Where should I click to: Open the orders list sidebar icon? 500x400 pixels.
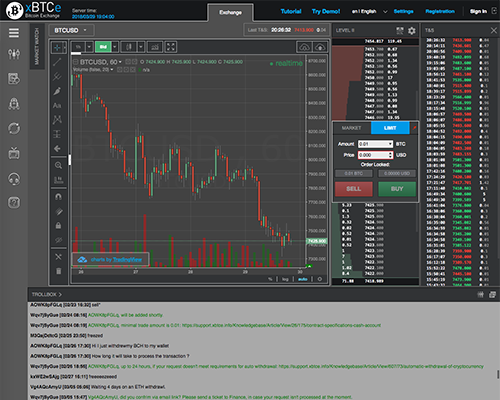[x=14, y=79]
